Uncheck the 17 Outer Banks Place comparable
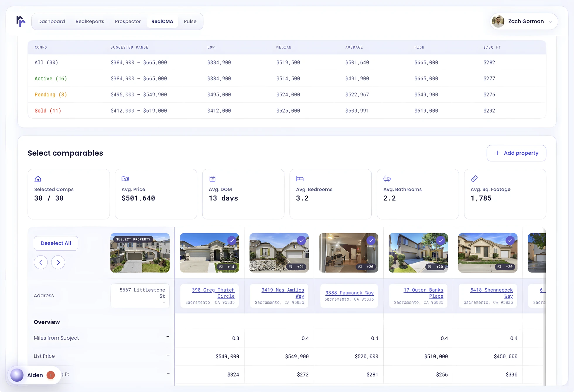Image resolution: width=574 pixels, height=392 pixels. tap(440, 241)
